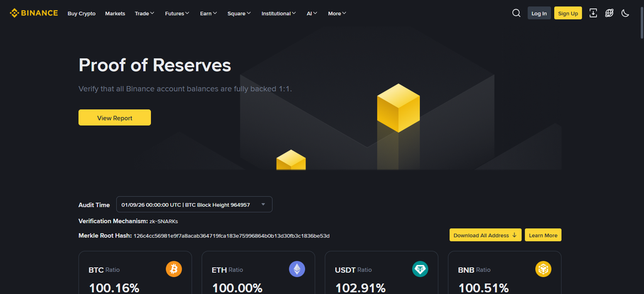Click the Merkle Root Hash value
The width and height of the screenshot is (644, 294).
coord(231,236)
